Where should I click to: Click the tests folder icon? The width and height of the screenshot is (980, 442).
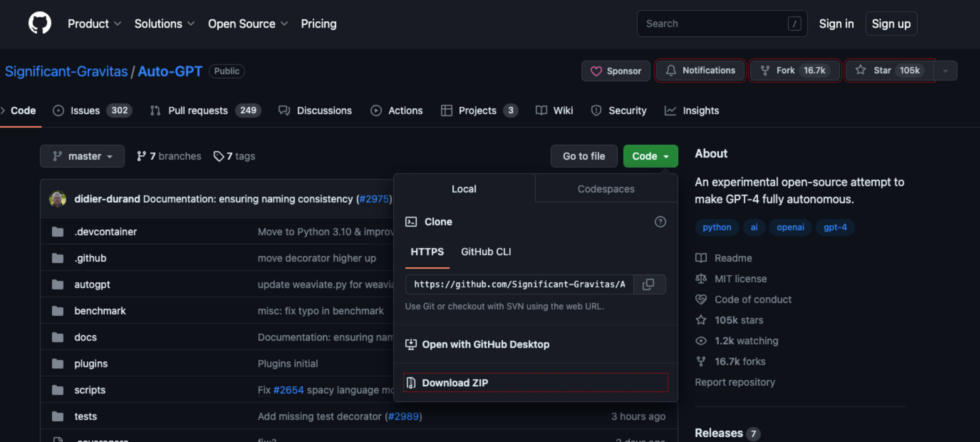pos(58,416)
